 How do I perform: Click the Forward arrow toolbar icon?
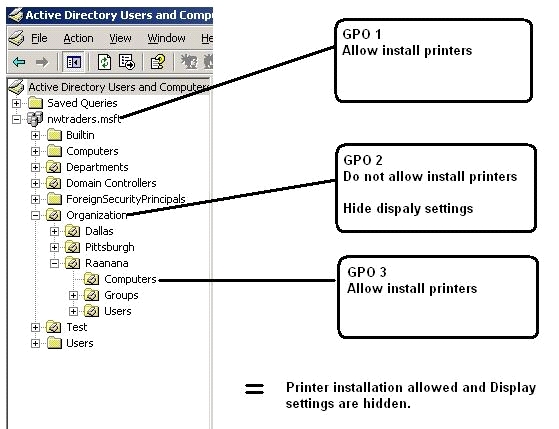[42, 62]
